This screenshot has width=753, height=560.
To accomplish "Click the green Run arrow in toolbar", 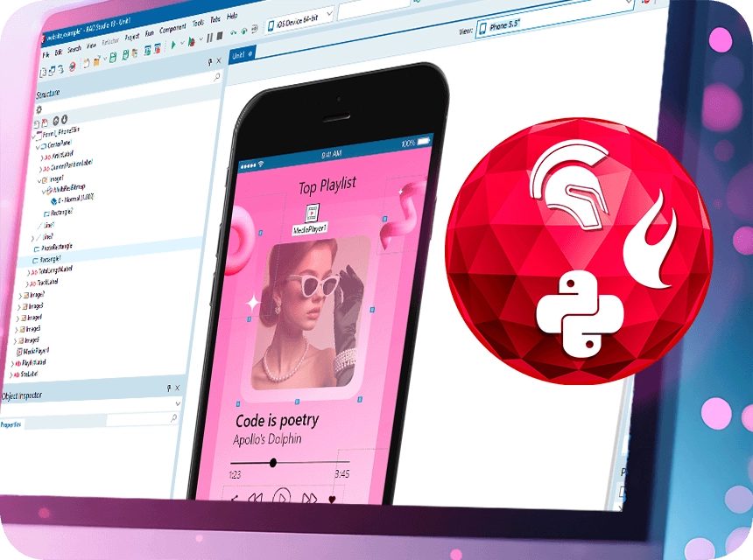I will tap(174, 42).
